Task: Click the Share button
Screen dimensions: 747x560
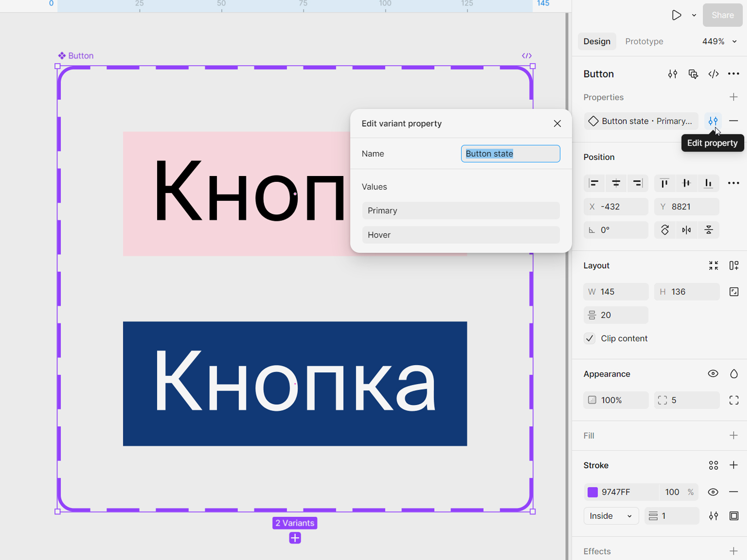Action: [722, 15]
